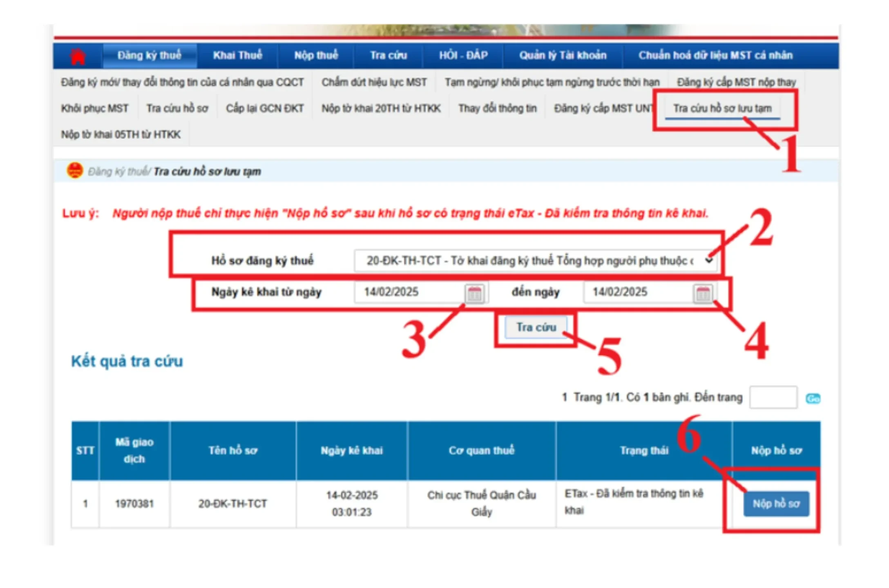Click the Ngày kê khai từ ngày field
The width and height of the screenshot is (889, 588).
(x=410, y=292)
